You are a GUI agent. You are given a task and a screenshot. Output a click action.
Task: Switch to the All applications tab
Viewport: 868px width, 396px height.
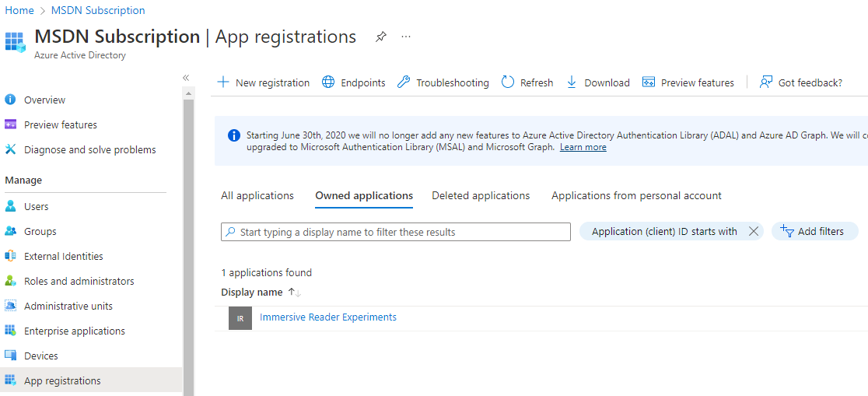(257, 196)
